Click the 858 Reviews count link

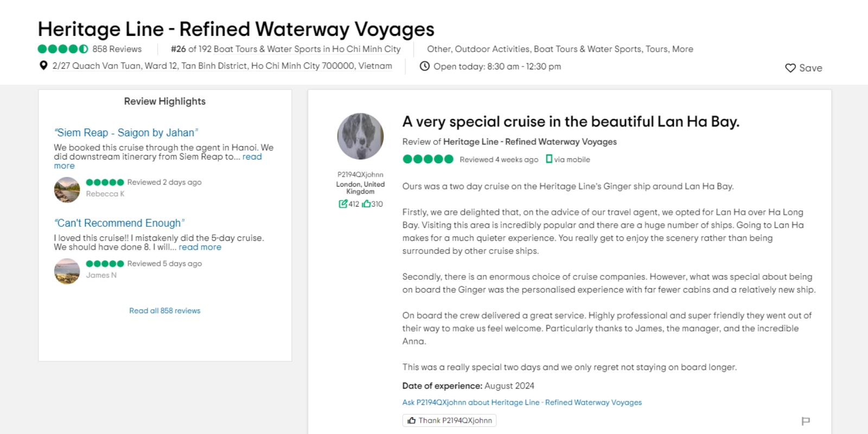pyautogui.click(x=117, y=49)
